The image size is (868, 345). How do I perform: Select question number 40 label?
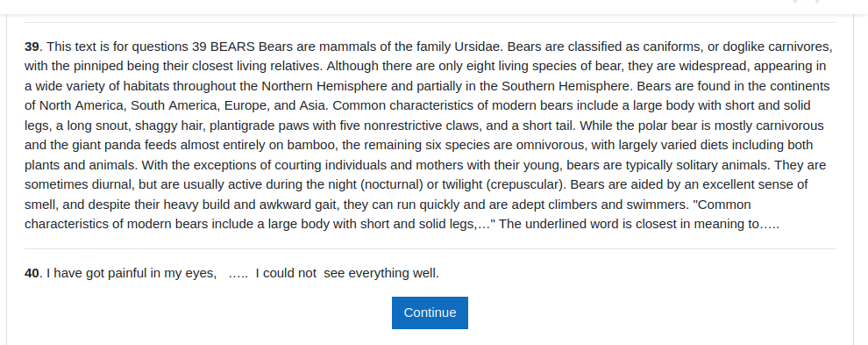click(32, 273)
